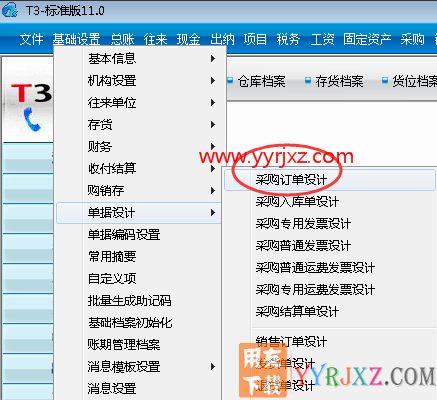Click arrow next to 存货
This screenshot has width=437, height=400.
[213, 125]
